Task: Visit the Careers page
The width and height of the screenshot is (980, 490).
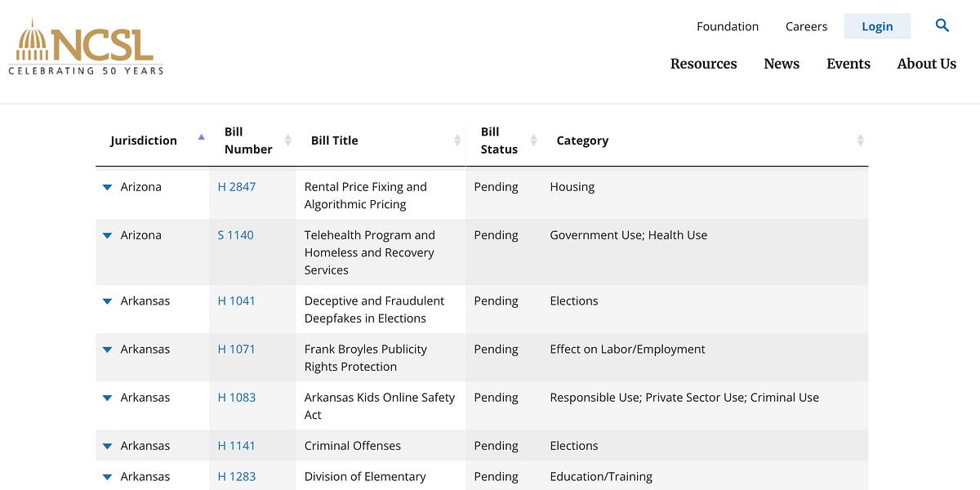Action: tap(807, 26)
